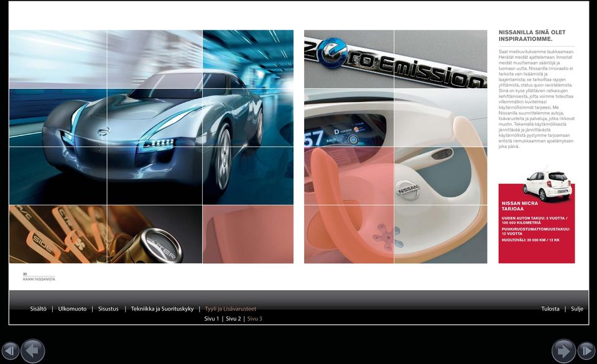Click the white Nissan Micra image
The width and height of the screenshot is (597, 364).
coord(547,186)
